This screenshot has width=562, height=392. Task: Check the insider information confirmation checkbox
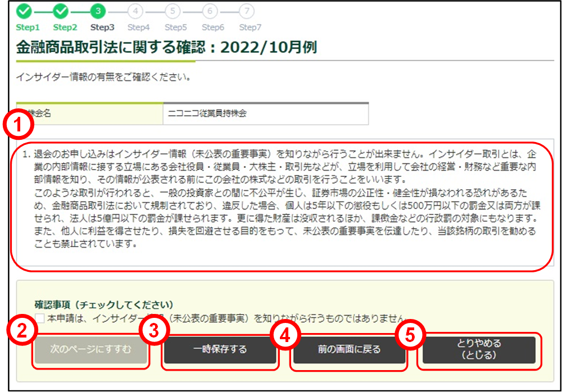point(40,318)
